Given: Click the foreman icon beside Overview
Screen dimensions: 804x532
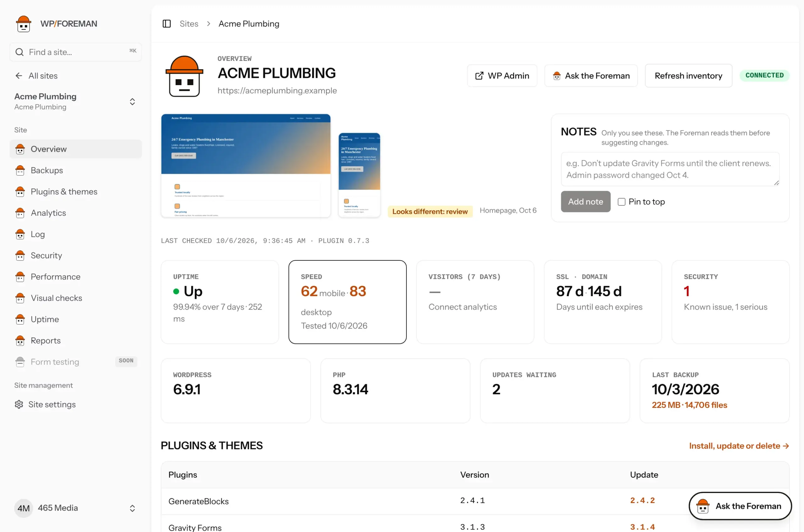Looking at the screenshot, I should 20,149.
